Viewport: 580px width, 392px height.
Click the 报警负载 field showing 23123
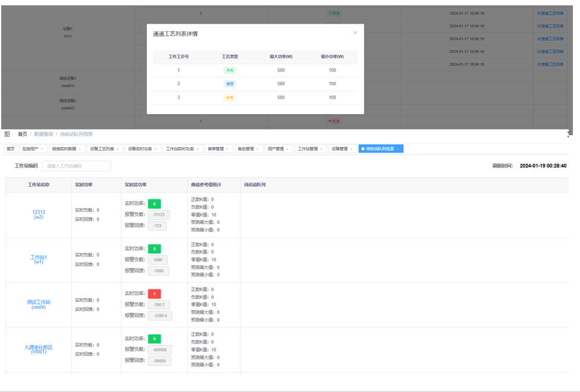tap(159, 215)
